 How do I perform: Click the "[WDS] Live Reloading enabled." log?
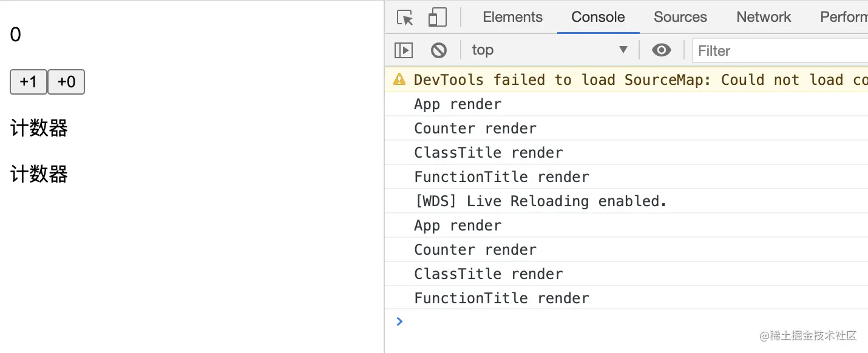coord(540,201)
